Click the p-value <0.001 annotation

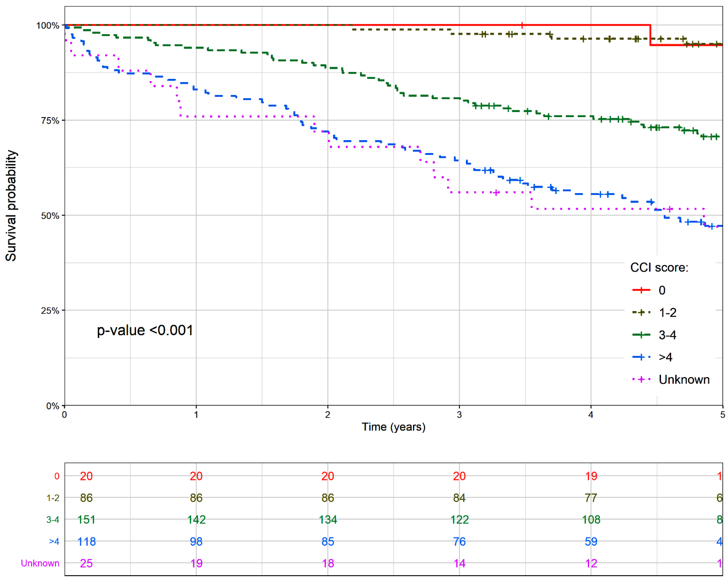pos(145,330)
